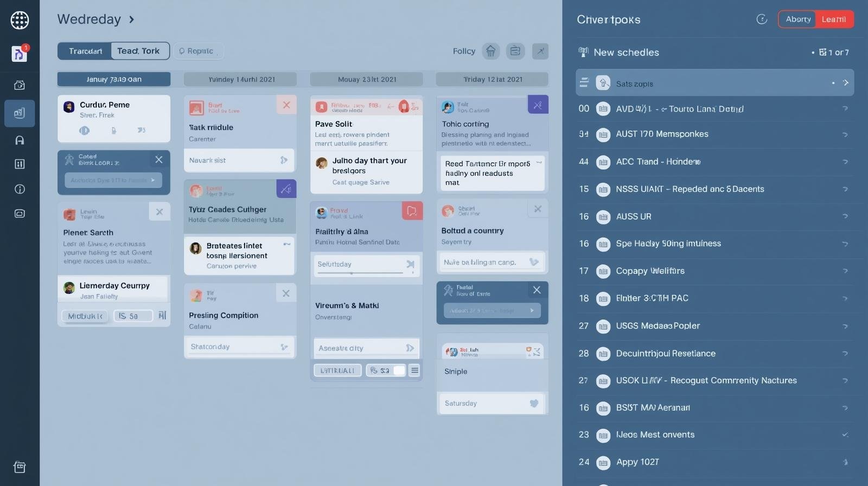This screenshot has width=868, height=486.
Task: Click the home icon next to Follcy
Action: click(490, 51)
